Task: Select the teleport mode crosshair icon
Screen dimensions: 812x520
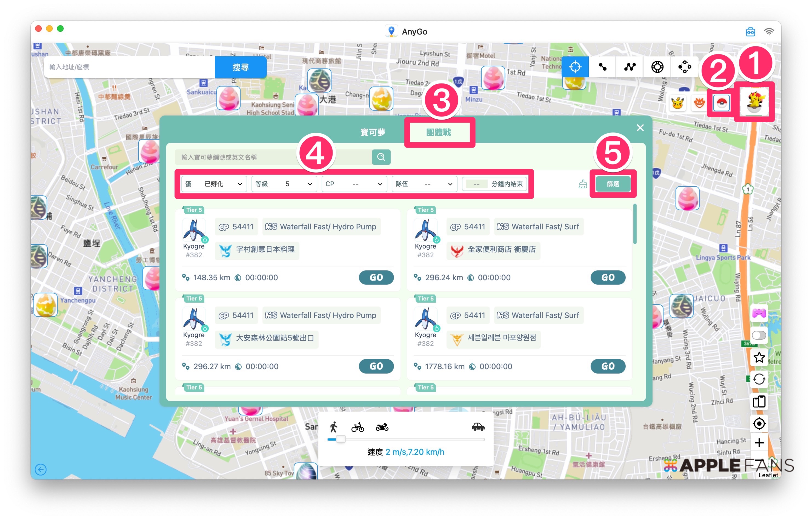Action: coord(574,67)
